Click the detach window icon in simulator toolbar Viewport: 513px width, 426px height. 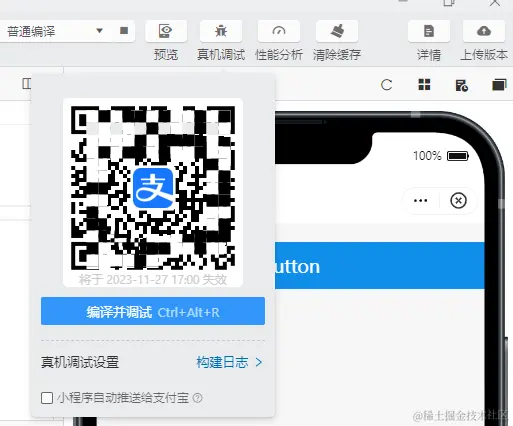click(x=499, y=85)
